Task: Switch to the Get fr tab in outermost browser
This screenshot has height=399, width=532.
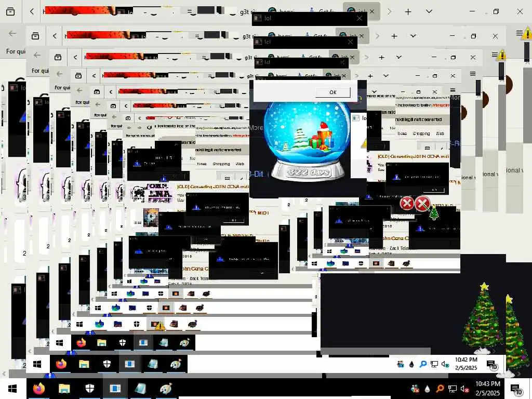Action: [x=322, y=12]
